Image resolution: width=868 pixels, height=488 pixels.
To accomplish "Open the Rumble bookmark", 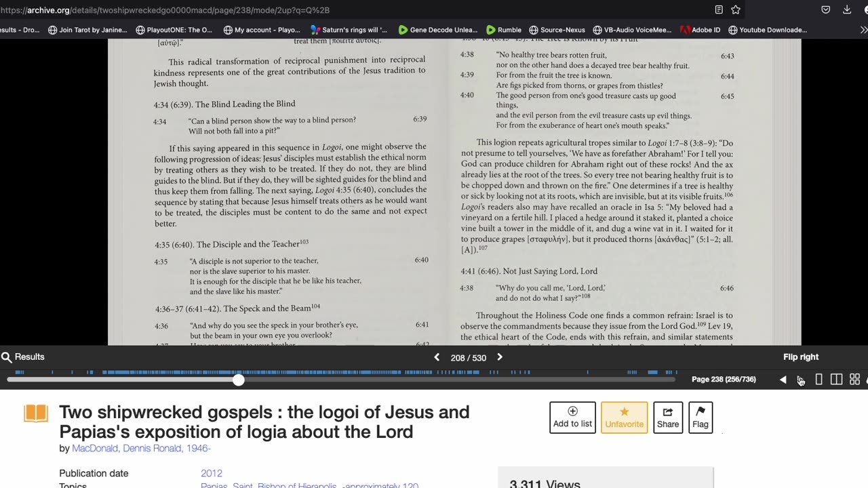I will pos(504,30).
